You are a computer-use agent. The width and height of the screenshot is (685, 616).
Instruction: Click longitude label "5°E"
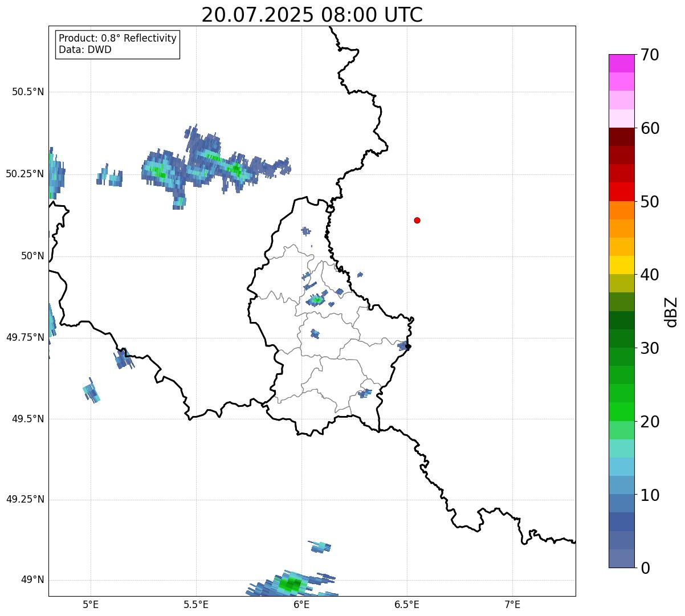pyautogui.click(x=91, y=604)
